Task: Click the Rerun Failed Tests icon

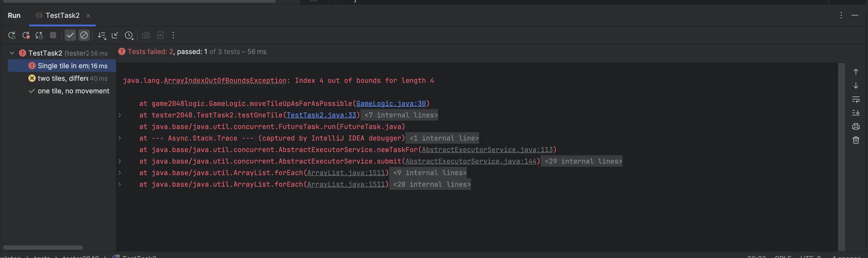Action: pos(26,35)
